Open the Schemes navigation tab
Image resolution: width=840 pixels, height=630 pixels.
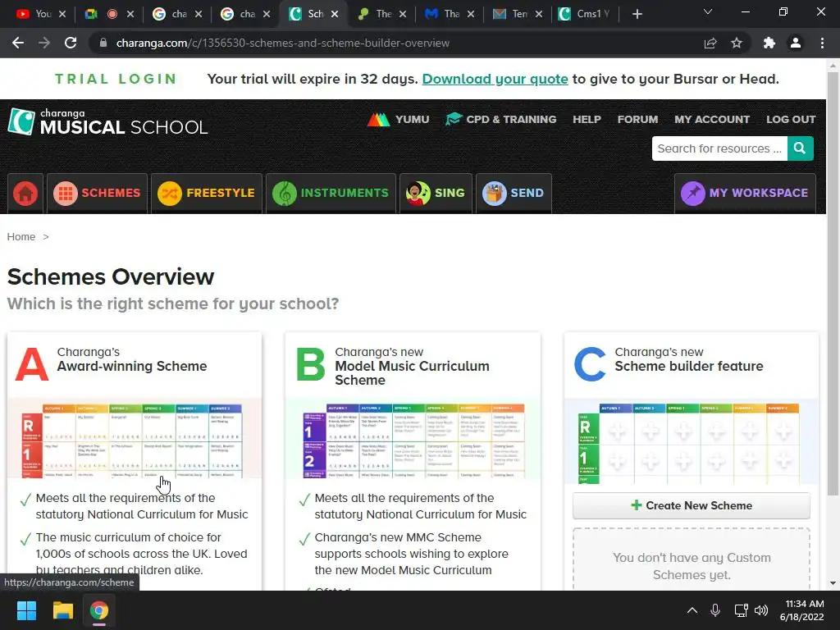[97, 194]
